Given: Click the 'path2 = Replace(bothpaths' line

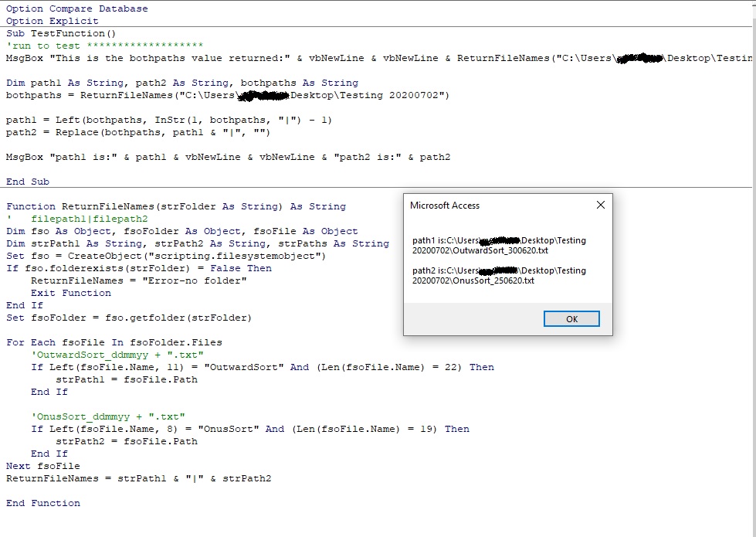Looking at the screenshot, I should tap(138, 132).
